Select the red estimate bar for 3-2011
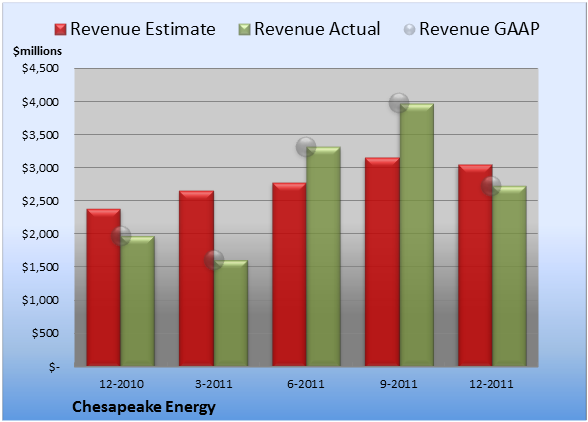The height and width of the screenshot is (422, 588). (x=196, y=278)
